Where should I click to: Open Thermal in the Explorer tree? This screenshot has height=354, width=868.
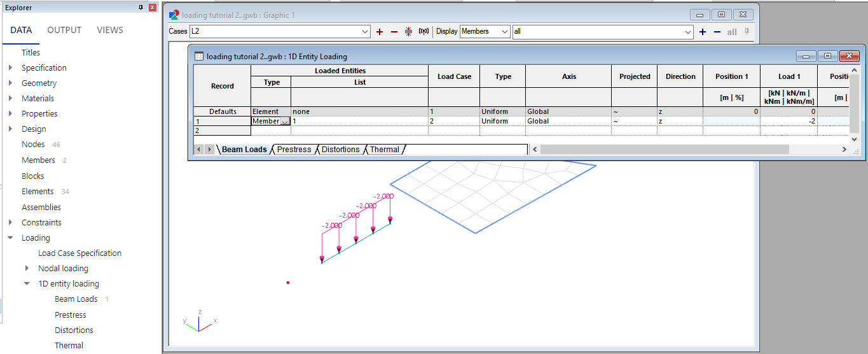pos(69,345)
